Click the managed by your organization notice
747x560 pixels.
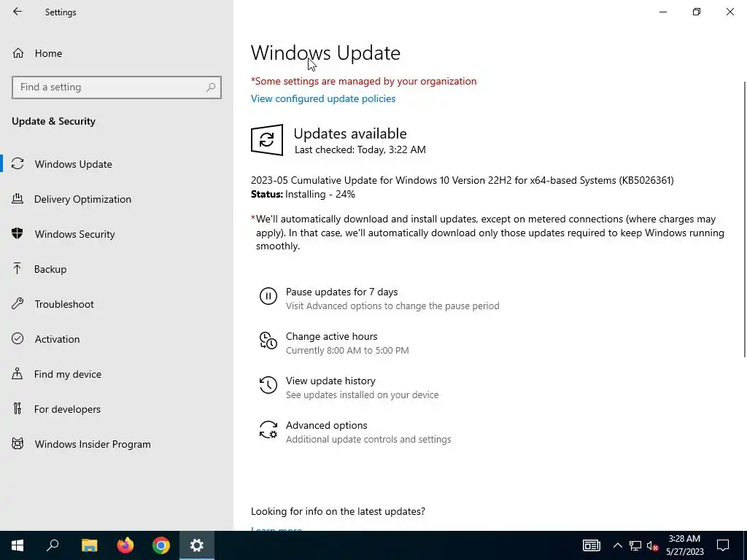tap(363, 81)
